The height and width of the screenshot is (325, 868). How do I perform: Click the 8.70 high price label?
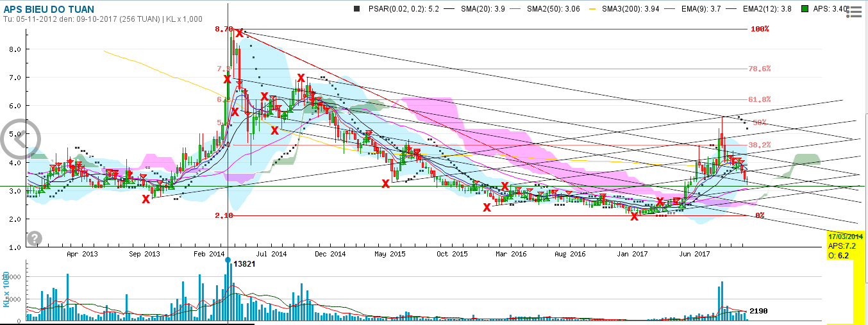click(x=224, y=29)
